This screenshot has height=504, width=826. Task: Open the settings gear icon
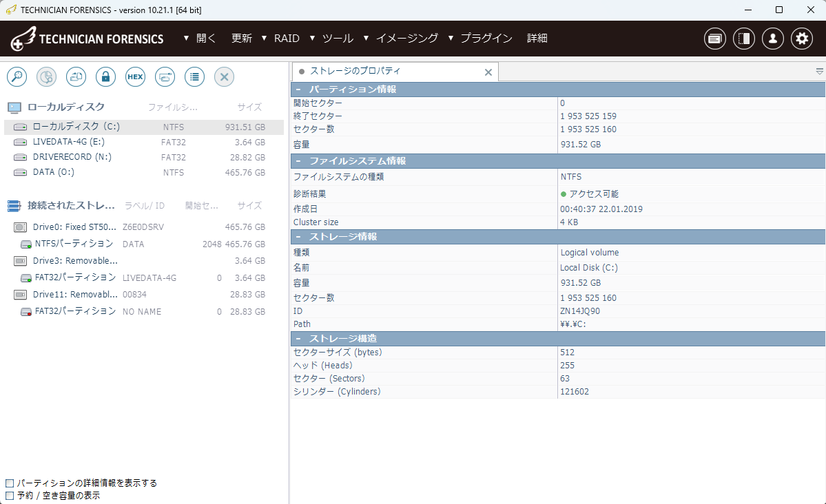tap(802, 39)
